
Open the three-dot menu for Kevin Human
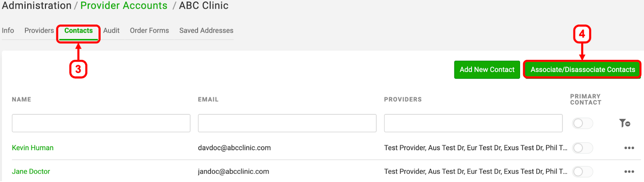click(x=629, y=148)
